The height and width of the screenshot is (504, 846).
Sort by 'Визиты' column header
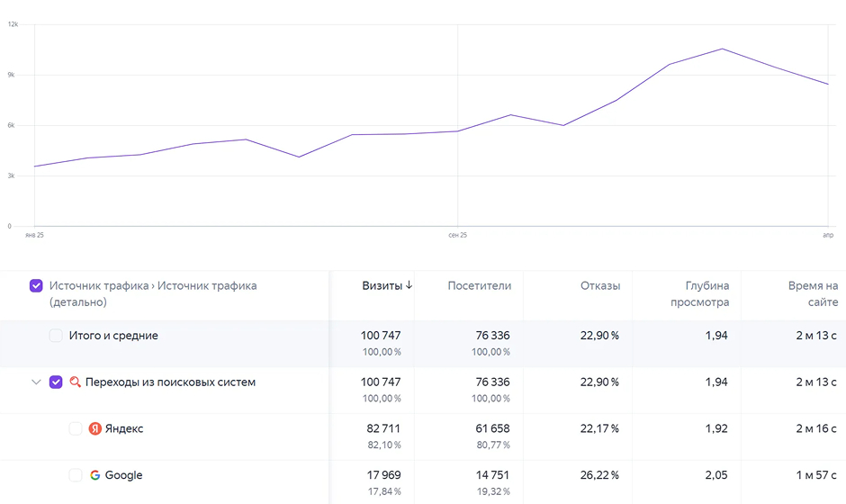[x=382, y=285]
